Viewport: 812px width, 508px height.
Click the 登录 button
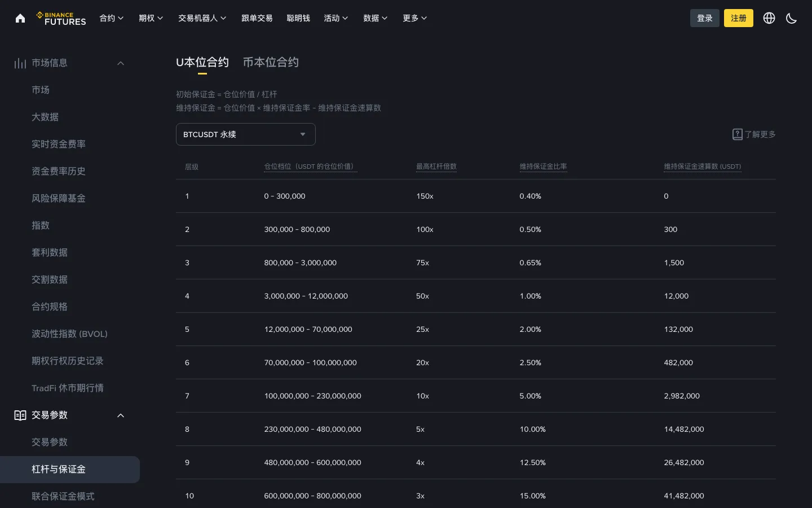coord(705,18)
